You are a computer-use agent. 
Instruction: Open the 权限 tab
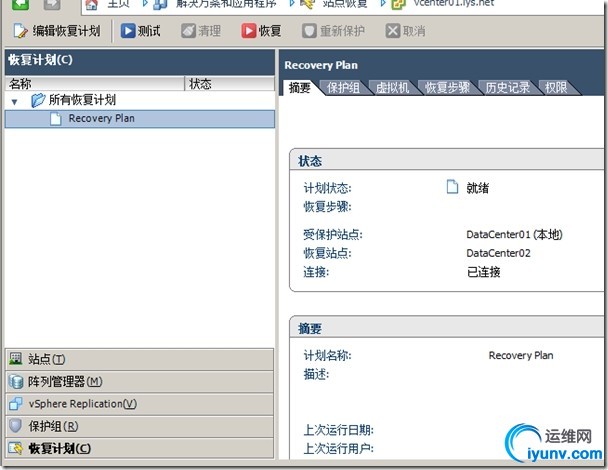pos(556,88)
